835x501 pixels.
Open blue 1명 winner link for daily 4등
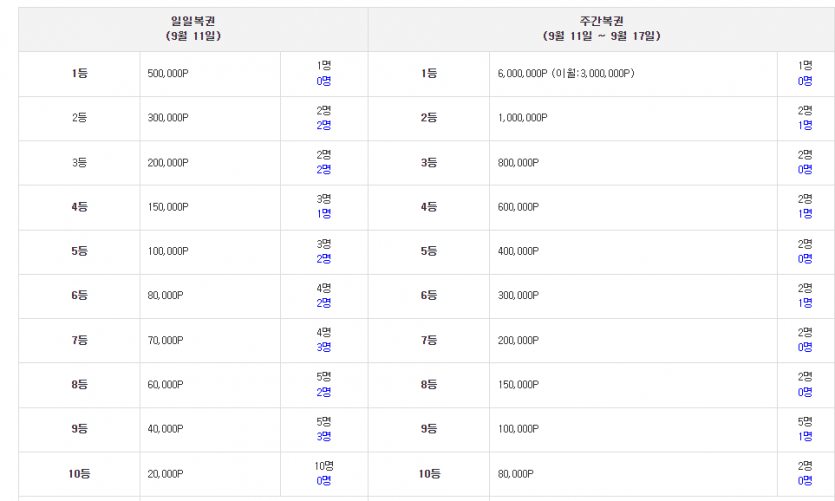click(x=324, y=214)
